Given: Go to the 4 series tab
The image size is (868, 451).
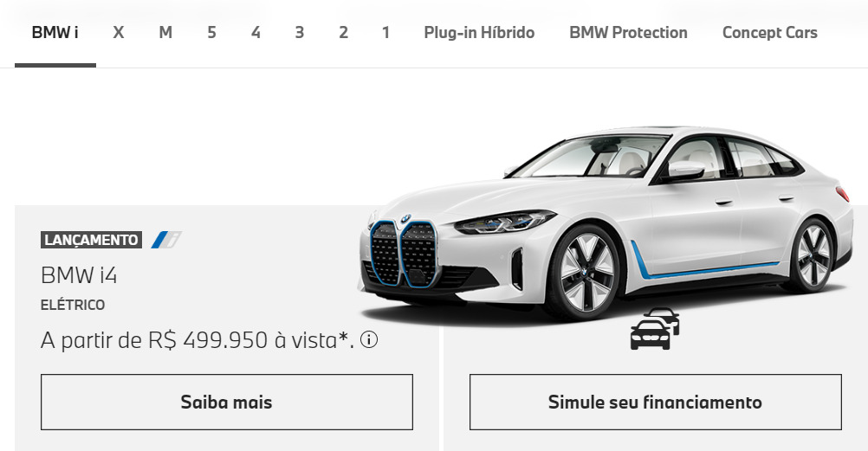Looking at the screenshot, I should point(256,33).
